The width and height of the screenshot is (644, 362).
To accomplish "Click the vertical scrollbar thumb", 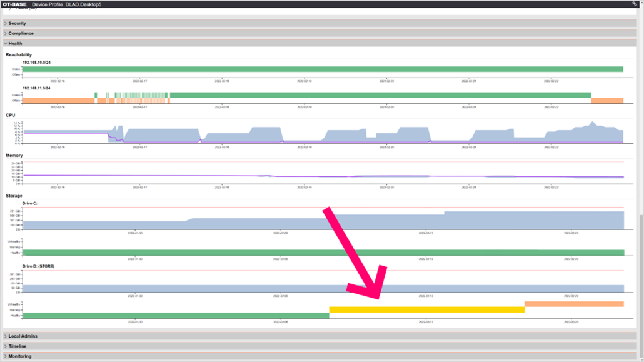I will pyautogui.click(x=641, y=286).
